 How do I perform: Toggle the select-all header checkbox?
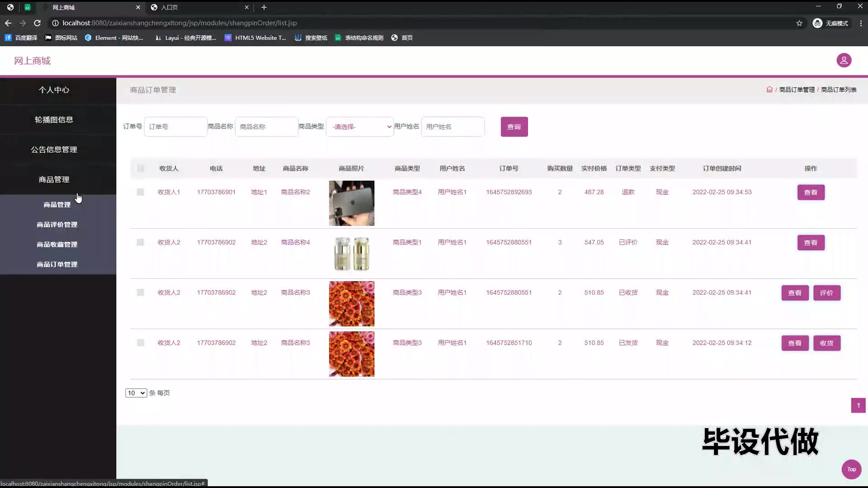pyautogui.click(x=141, y=169)
